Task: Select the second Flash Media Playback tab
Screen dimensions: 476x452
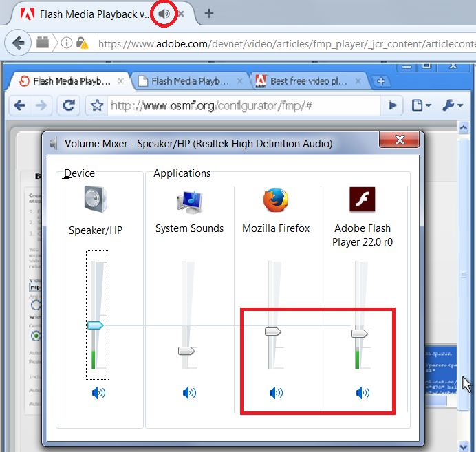Action: click(x=189, y=80)
